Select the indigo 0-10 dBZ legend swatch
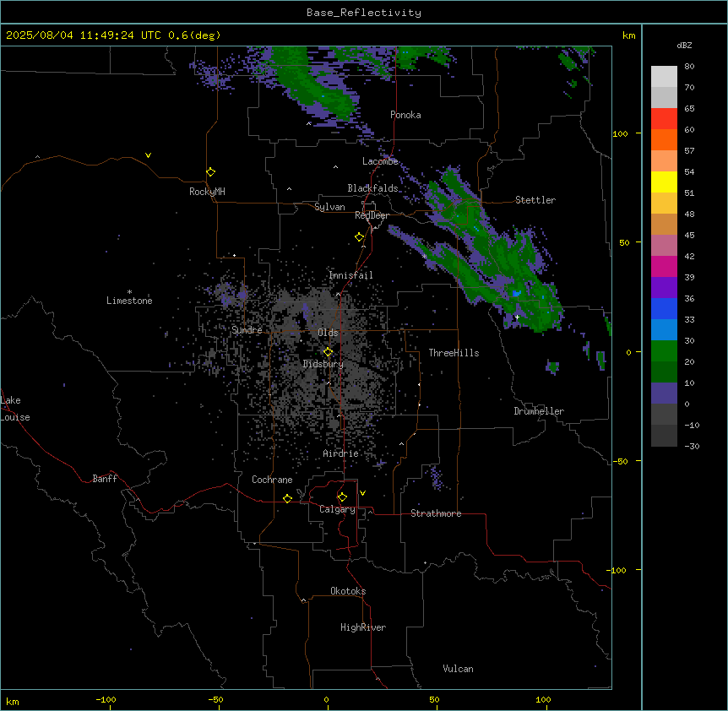 [664, 393]
